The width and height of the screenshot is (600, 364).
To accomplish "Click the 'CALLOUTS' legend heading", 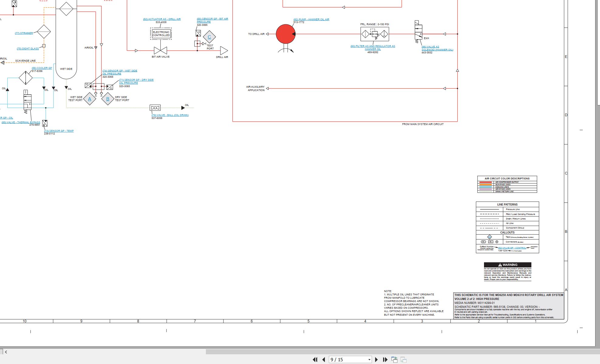I will [x=507, y=232].
